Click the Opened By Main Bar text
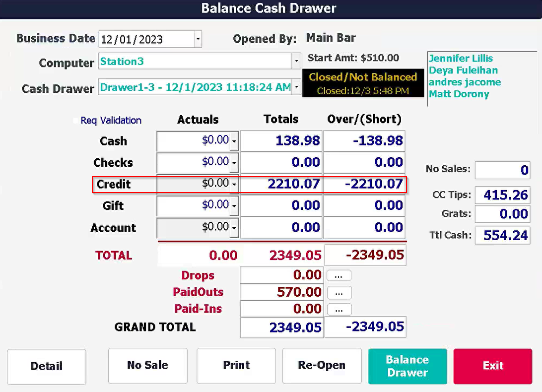The width and height of the screenshot is (542, 392). point(331,38)
